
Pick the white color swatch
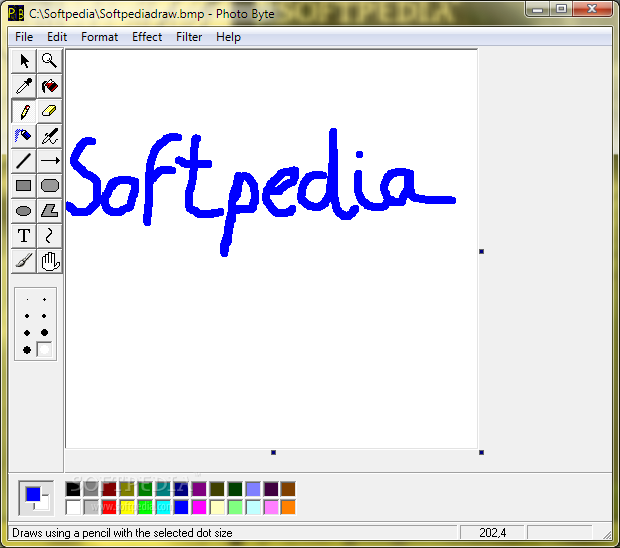(73, 507)
